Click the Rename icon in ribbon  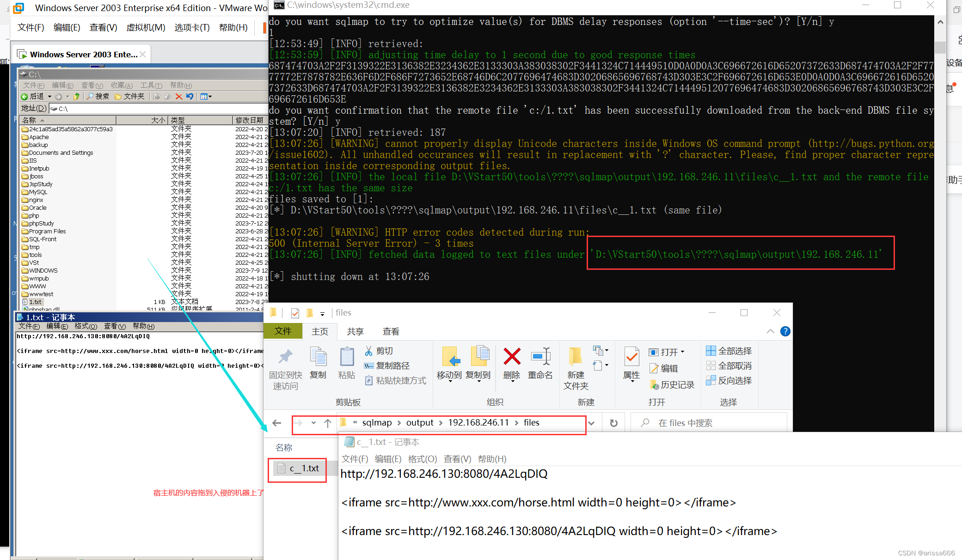[540, 357]
